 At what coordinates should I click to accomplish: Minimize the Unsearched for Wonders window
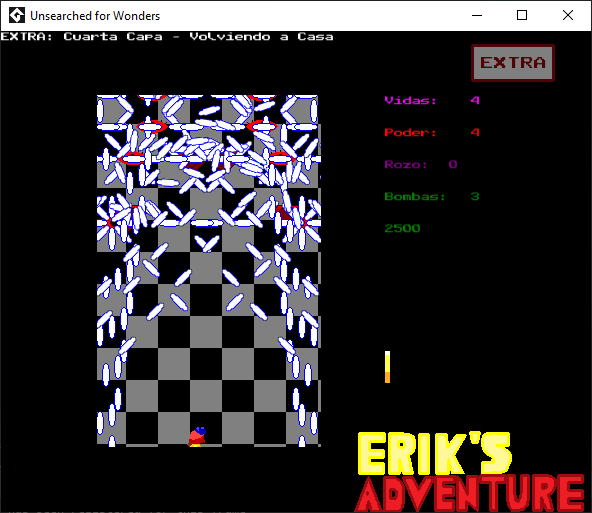point(477,15)
